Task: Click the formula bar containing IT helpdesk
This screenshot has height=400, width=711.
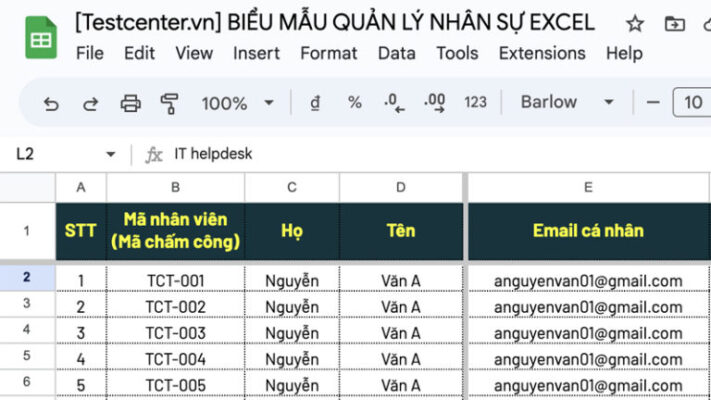Action: [400, 154]
